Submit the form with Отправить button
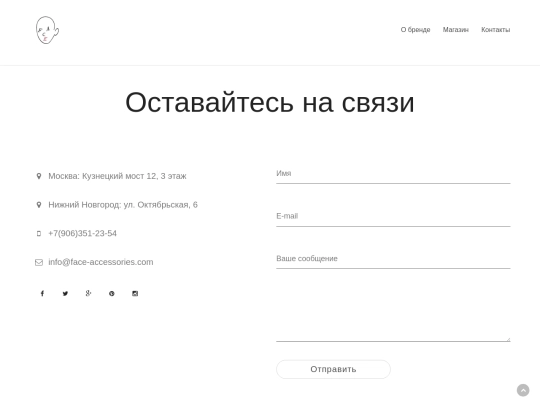The height and width of the screenshot is (405, 540). pyautogui.click(x=333, y=370)
